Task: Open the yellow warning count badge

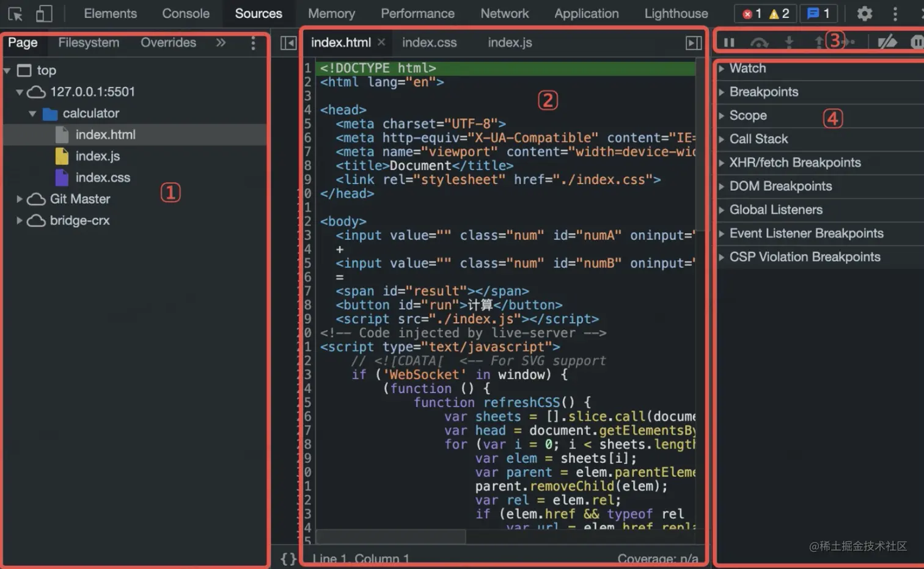Action: coord(779,13)
